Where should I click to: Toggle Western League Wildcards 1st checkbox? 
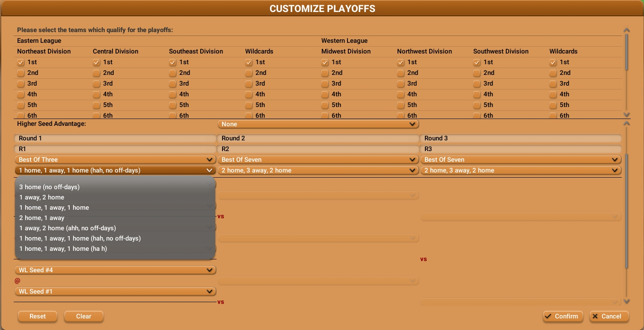tap(553, 62)
